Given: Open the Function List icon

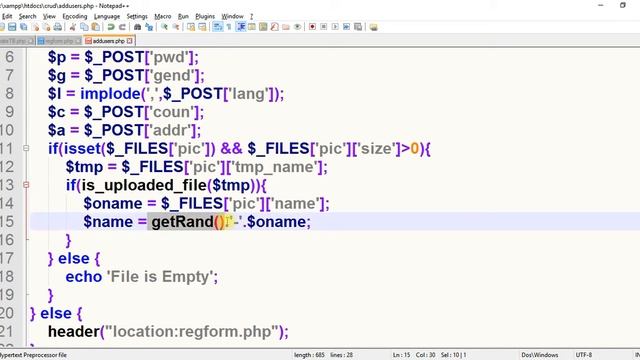Looking at the screenshot, I should 275,27.
